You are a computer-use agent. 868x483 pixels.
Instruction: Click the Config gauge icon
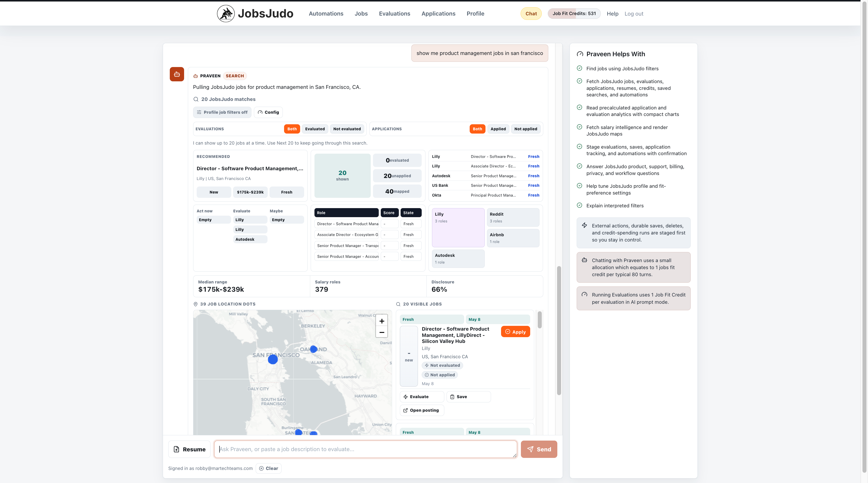(x=260, y=112)
